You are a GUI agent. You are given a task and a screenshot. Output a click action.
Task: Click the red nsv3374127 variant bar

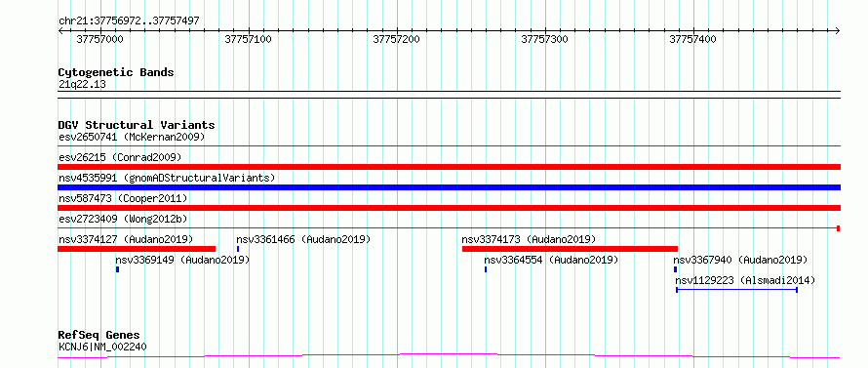(137, 249)
